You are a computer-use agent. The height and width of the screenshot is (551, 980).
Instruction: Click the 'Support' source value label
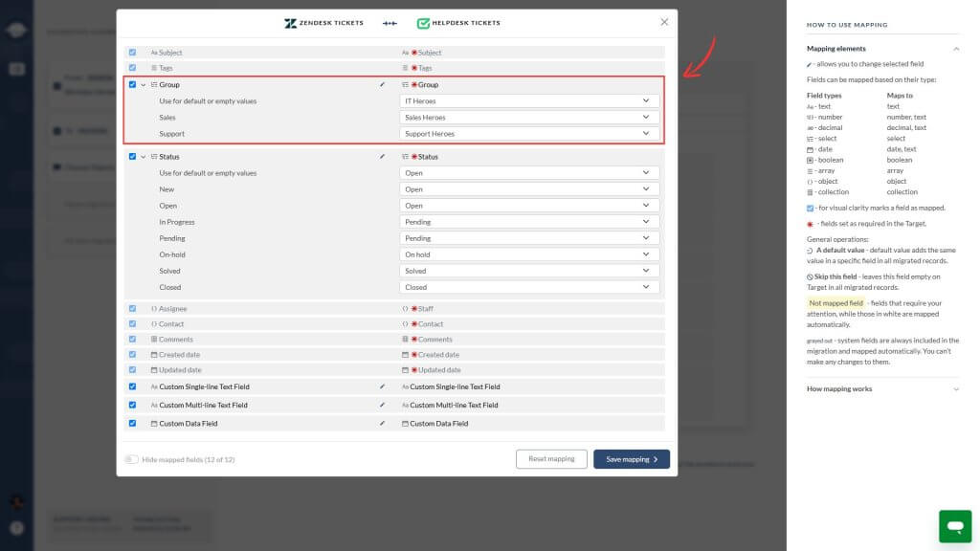(x=171, y=134)
